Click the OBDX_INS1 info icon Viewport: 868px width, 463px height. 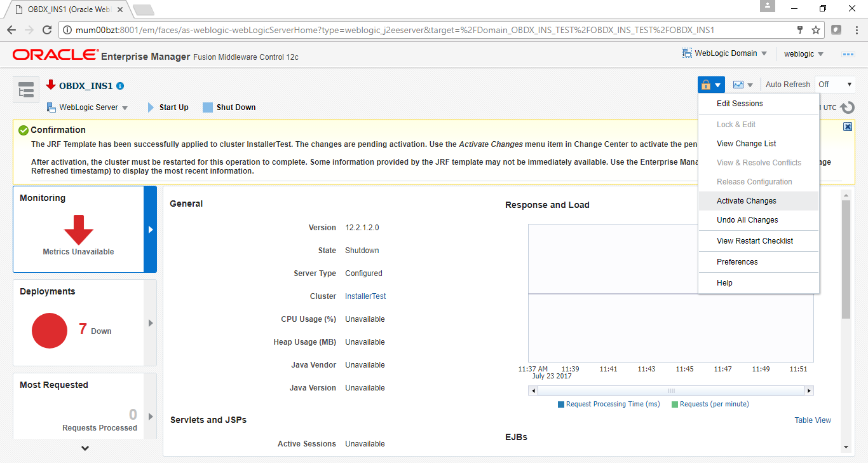click(x=120, y=86)
